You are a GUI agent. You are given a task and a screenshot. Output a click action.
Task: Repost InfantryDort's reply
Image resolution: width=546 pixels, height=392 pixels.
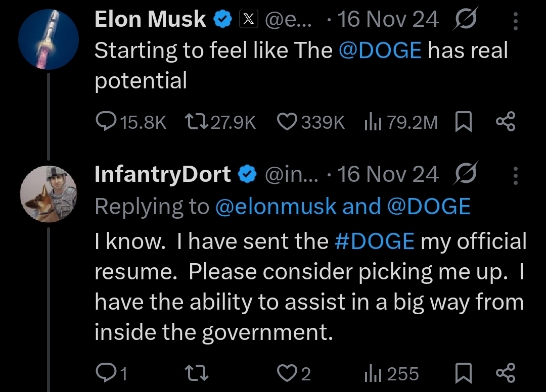(193, 373)
